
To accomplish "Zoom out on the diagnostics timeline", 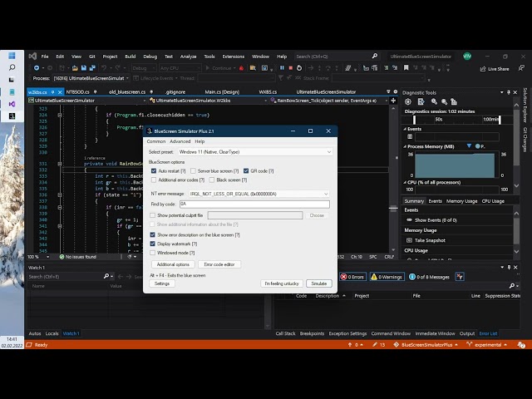I will [444, 101].
